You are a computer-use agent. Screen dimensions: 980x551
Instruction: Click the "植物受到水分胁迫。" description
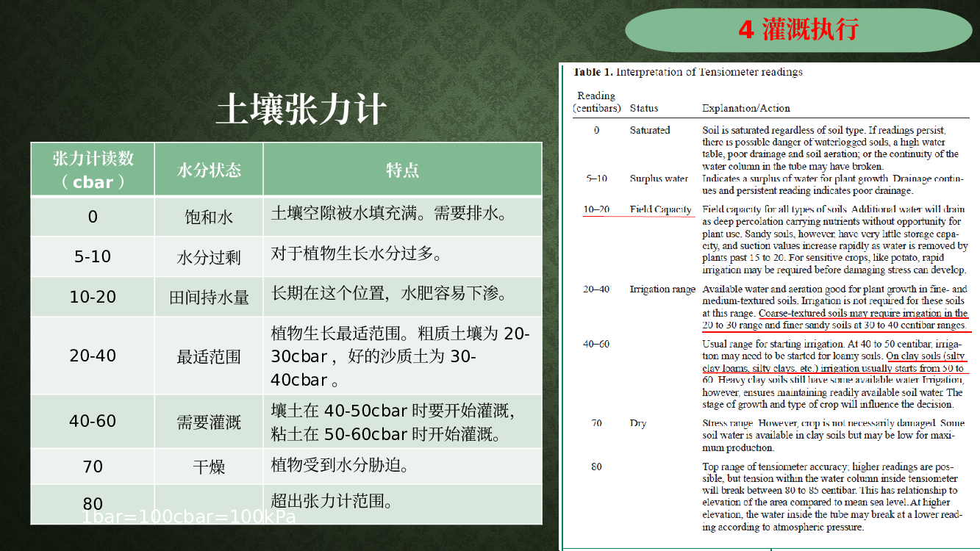coord(340,465)
